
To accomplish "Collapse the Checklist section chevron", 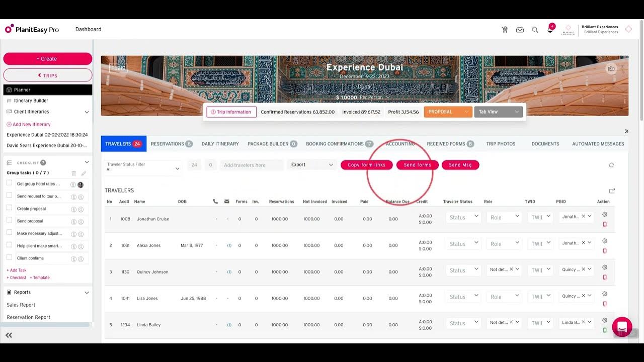I will 87,162.
